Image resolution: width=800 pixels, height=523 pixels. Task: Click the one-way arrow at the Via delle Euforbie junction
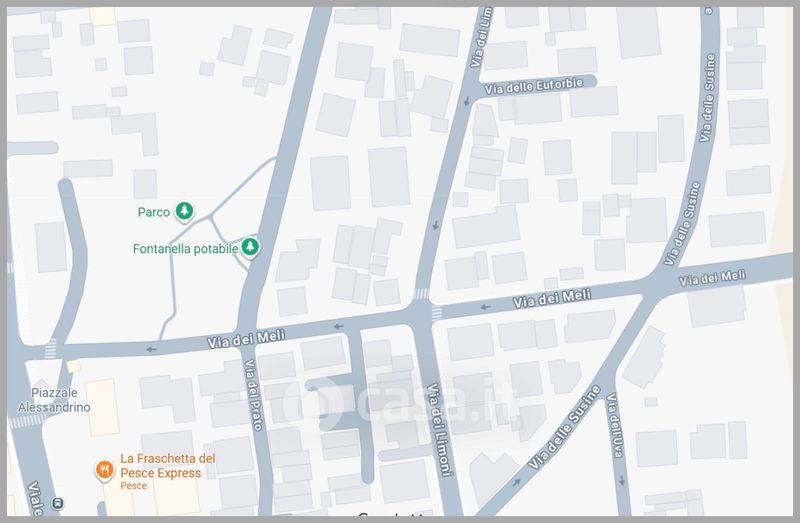467,100
